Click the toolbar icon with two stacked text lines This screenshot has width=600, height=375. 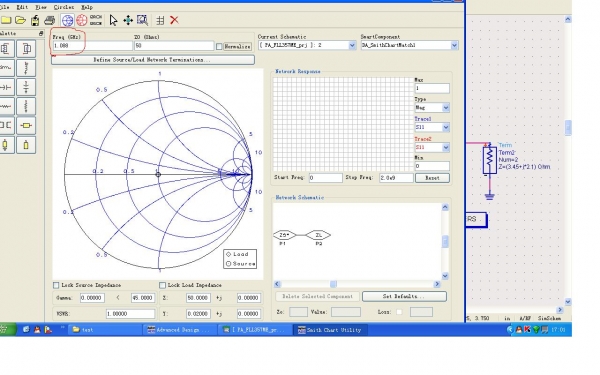coord(96,20)
